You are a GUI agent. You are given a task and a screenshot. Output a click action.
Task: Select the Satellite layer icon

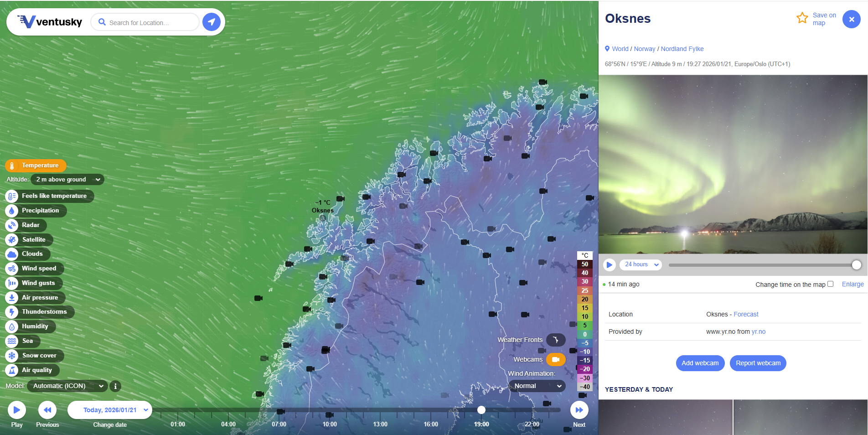12,240
